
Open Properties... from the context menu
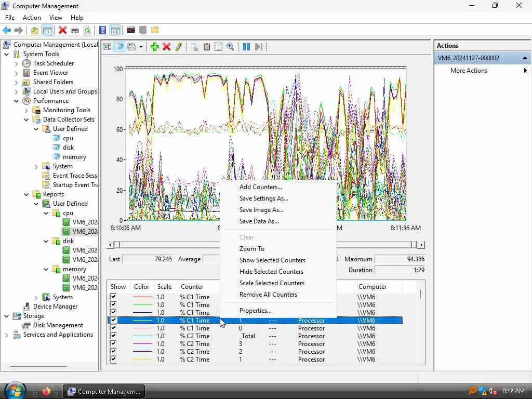pyautogui.click(x=256, y=311)
